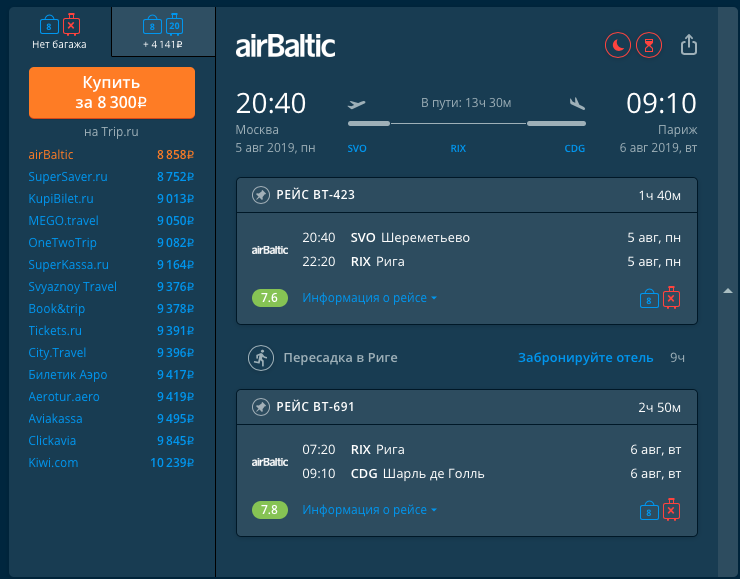The width and height of the screenshot is (740, 579).
Task: Open the KupiBilet.ru offer
Action: [111, 199]
